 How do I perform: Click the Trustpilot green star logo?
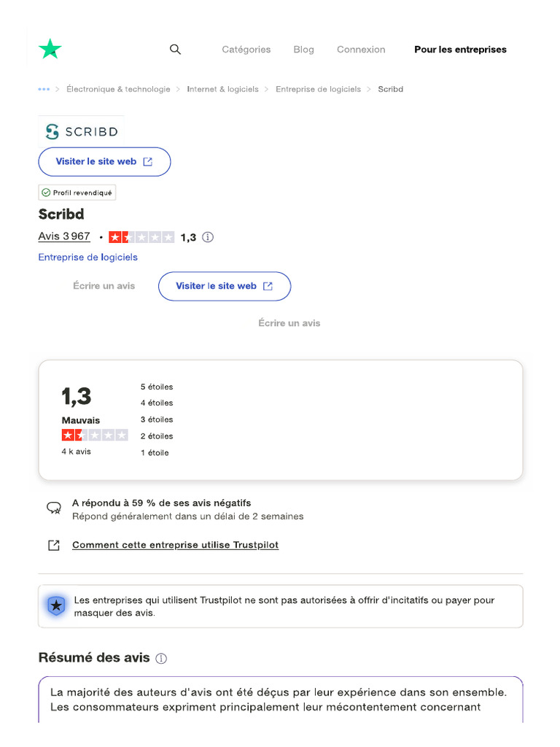(x=50, y=50)
